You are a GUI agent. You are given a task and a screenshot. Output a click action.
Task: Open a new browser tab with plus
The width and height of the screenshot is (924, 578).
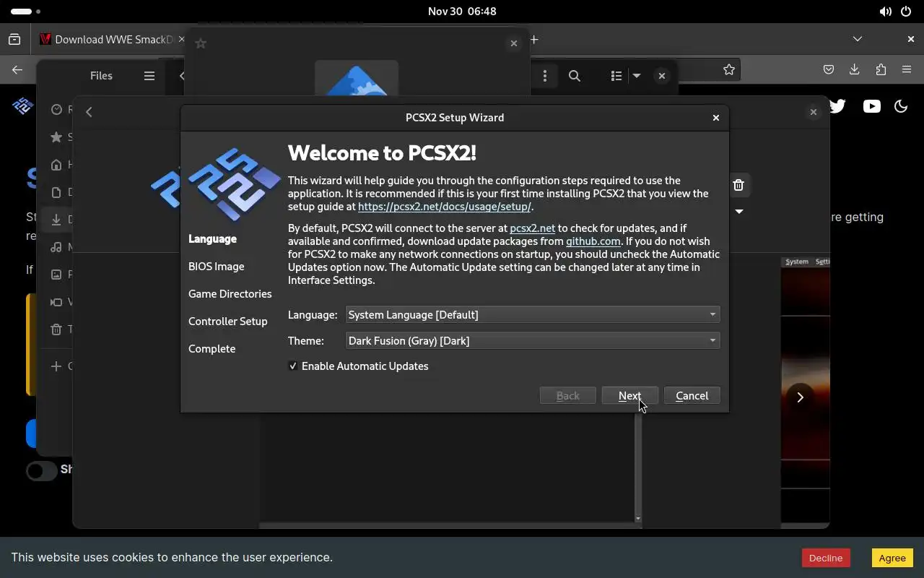(x=535, y=40)
